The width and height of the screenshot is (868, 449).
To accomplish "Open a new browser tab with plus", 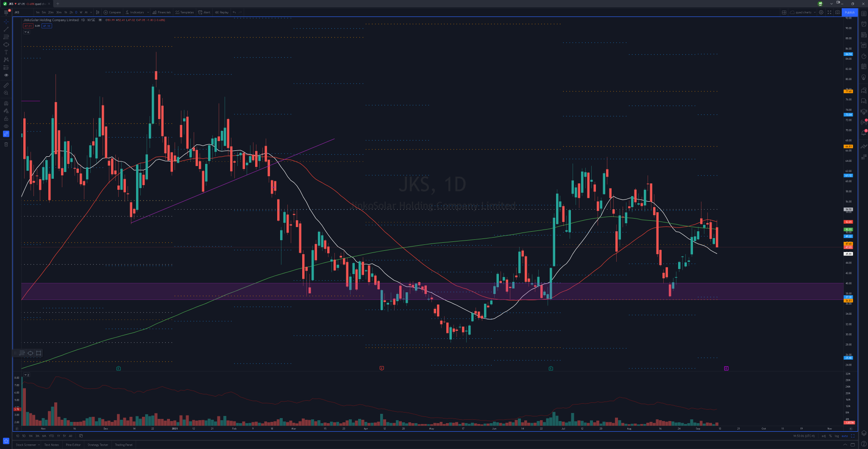I will click(58, 4).
